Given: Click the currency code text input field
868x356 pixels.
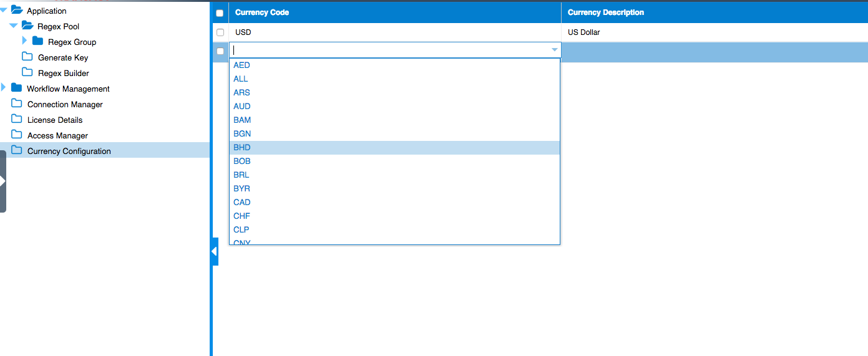Looking at the screenshot, I should tap(387, 50).
